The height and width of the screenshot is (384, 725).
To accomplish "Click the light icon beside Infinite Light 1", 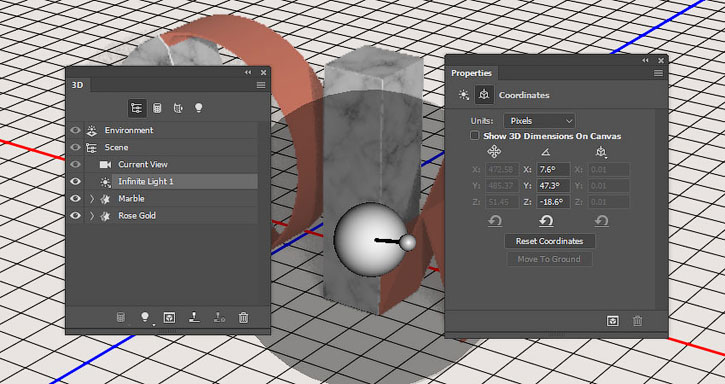I will pos(105,182).
